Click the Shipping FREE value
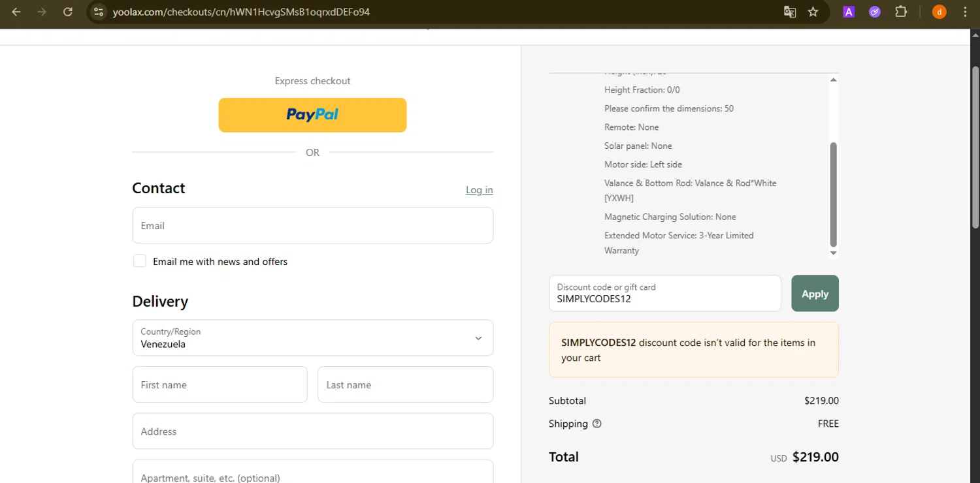Viewport: 980px width, 483px height. point(828,424)
